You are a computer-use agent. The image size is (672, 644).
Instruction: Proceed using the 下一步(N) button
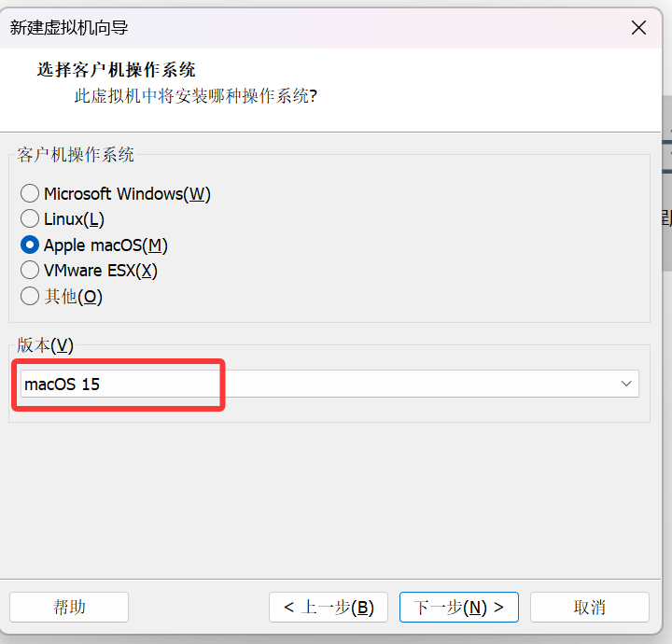coord(458,608)
